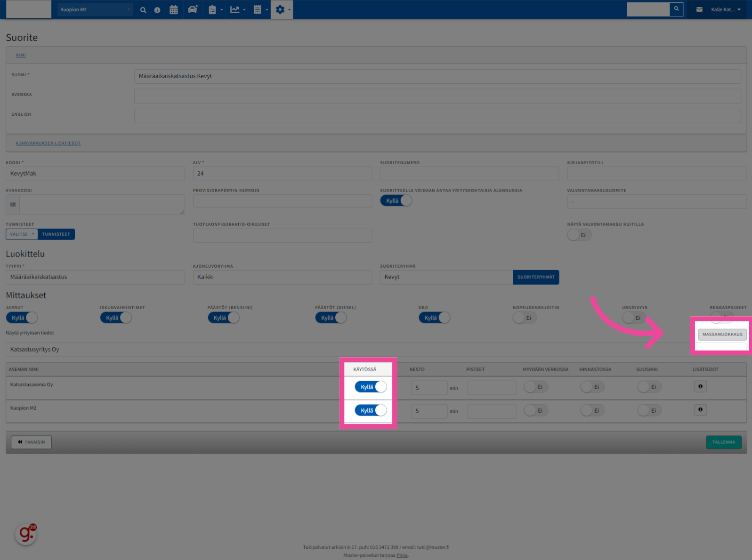
Task: Click Kesto field for Katsastusasema Oy
Action: (x=429, y=388)
